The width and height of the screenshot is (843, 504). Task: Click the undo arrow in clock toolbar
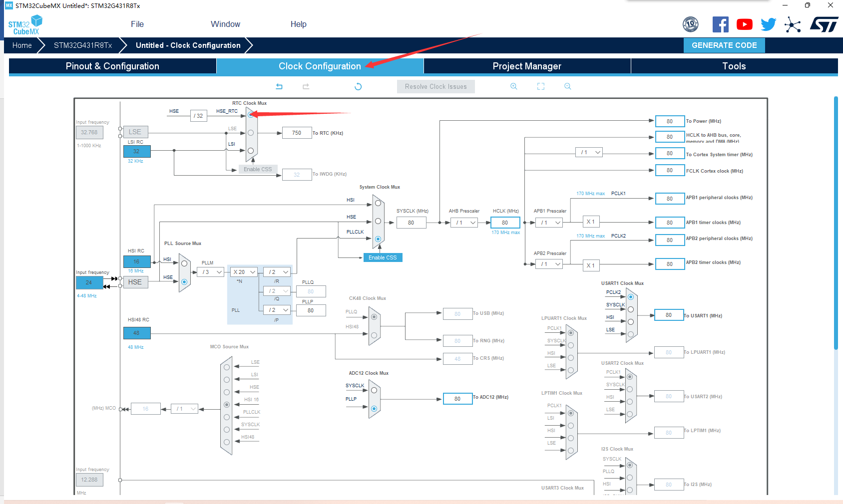279,86
